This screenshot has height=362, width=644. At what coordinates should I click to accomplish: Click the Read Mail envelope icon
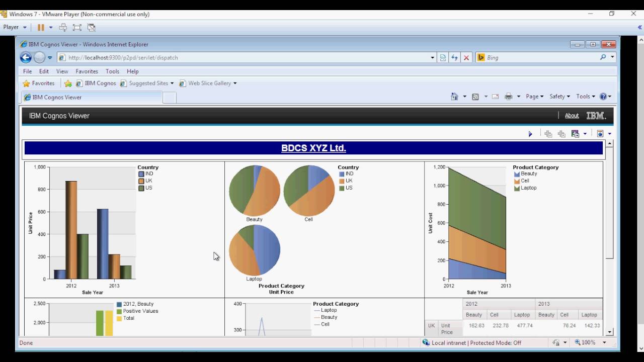[x=496, y=97]
